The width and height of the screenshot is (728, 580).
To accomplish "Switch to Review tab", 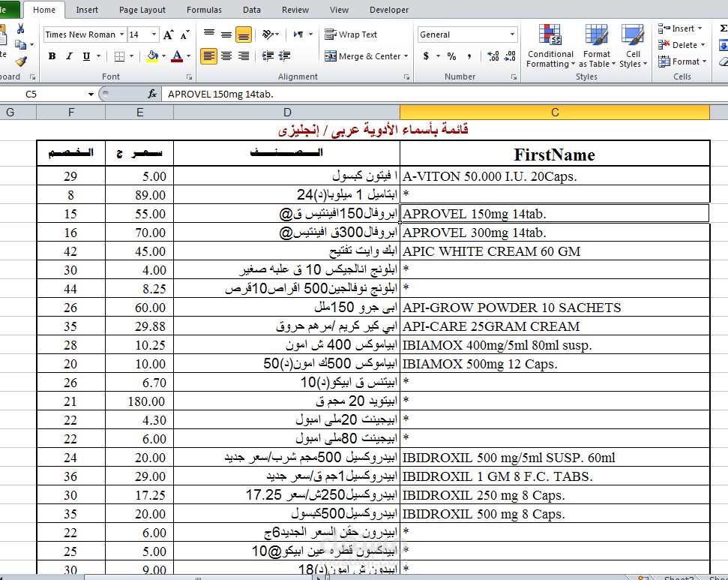I will 295,10.
